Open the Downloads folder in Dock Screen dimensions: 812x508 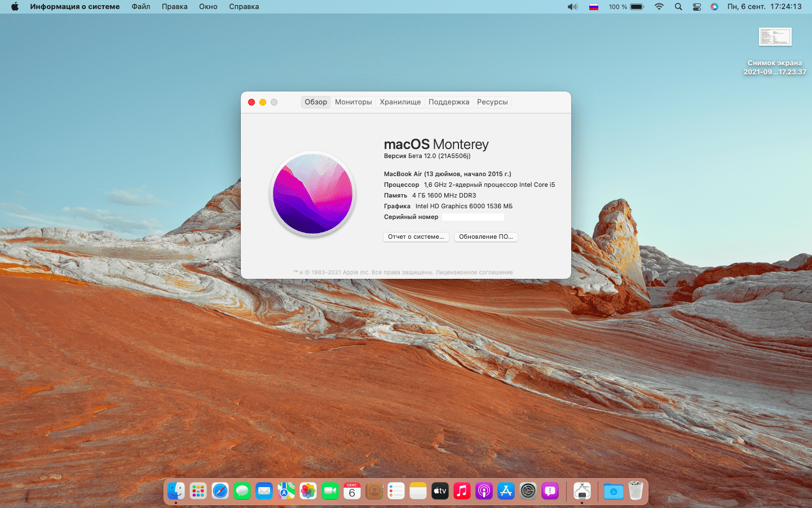pyautogui.click(x=614, y=491)
